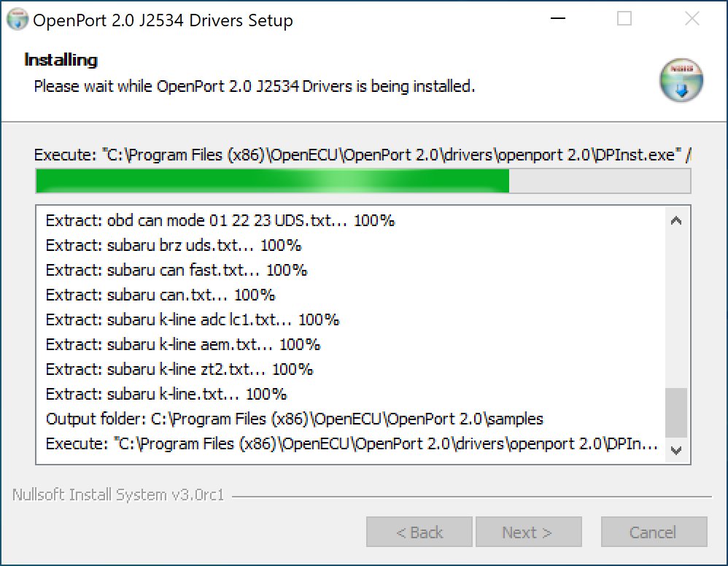The image size is (728, 566).
Task: Click the log scroll down arrow
Action: click(676, 450)
